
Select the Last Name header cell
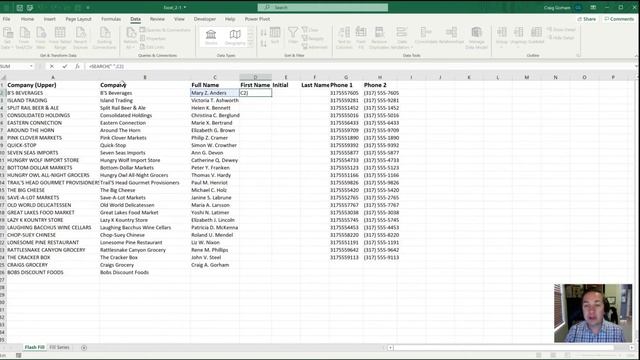pos(315,85)
